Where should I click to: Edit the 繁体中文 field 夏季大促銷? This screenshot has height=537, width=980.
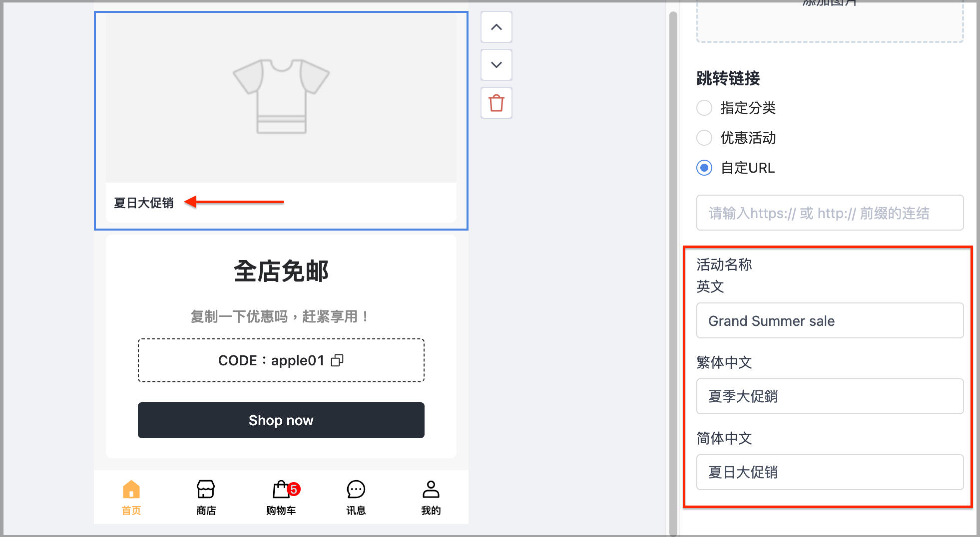click(x=830, y=396)
